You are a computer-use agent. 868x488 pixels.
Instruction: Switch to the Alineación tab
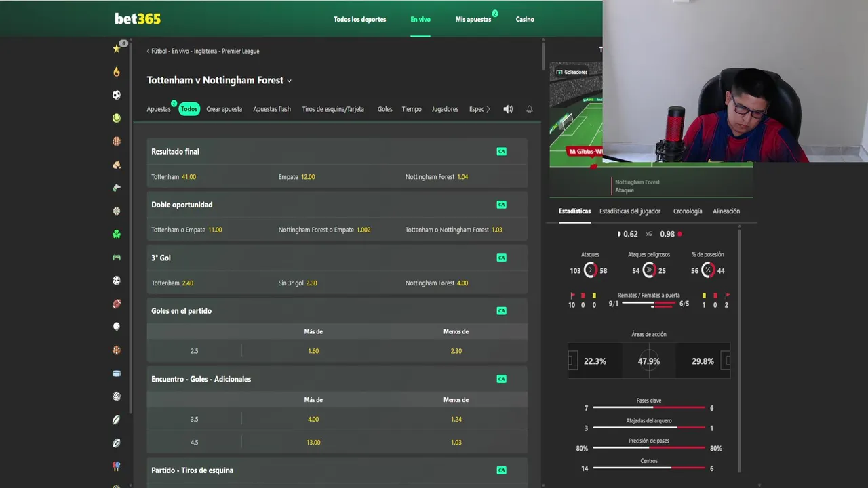pos(726,211)
